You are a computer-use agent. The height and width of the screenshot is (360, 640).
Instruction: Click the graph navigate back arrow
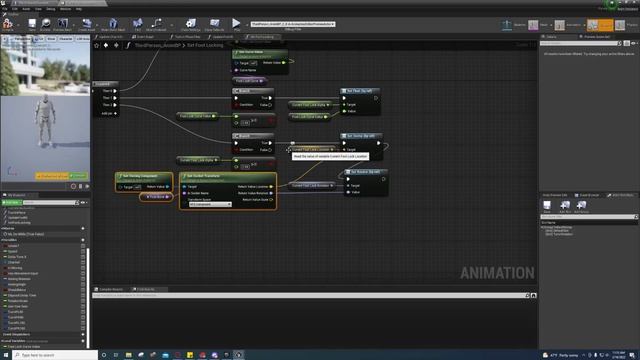pyautogui.click(x=106, y=45)
